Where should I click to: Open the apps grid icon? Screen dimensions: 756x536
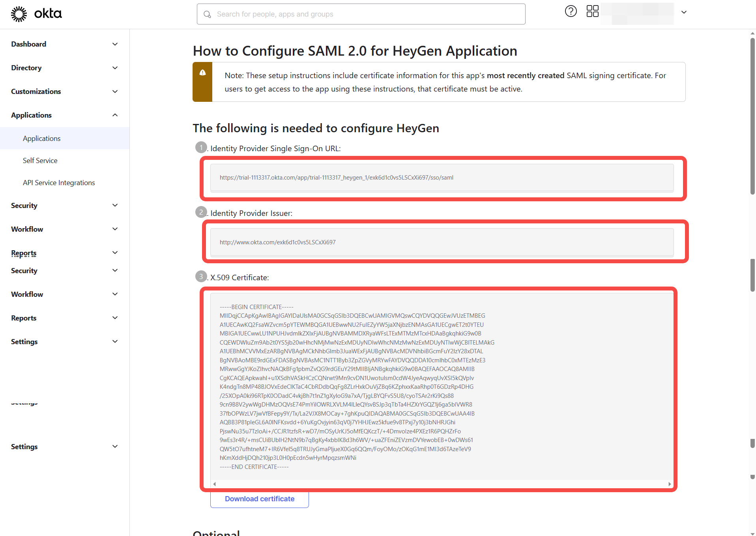coord(592,11)
